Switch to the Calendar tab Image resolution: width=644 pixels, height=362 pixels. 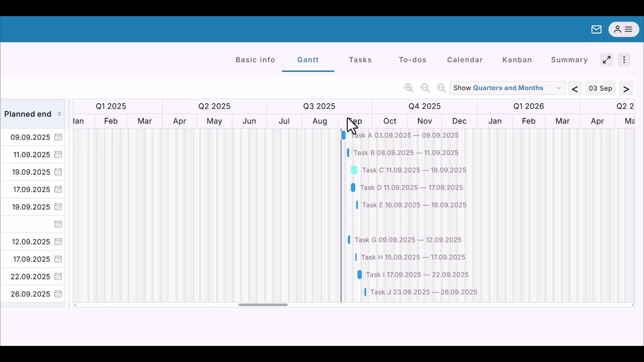point(465,60)
